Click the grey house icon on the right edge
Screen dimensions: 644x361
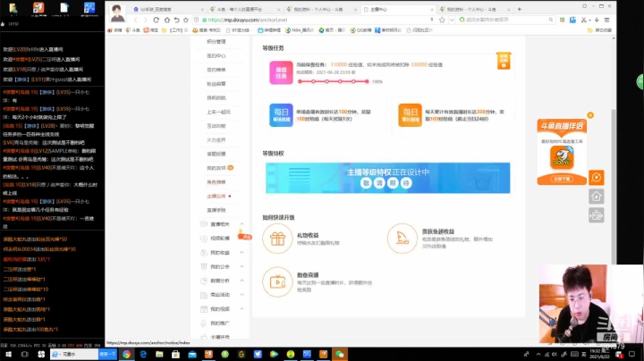click(x=597, y=197)
